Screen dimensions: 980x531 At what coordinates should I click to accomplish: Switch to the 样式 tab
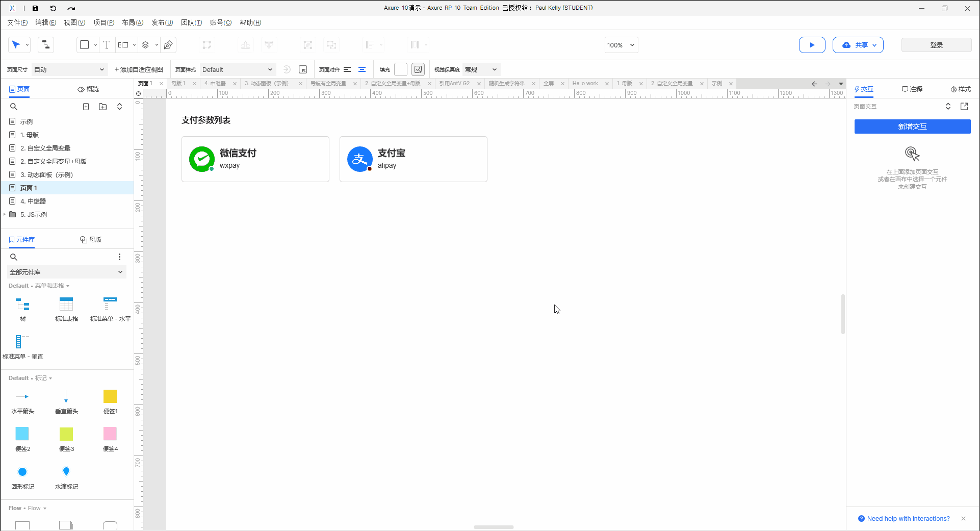pos(961,89)
